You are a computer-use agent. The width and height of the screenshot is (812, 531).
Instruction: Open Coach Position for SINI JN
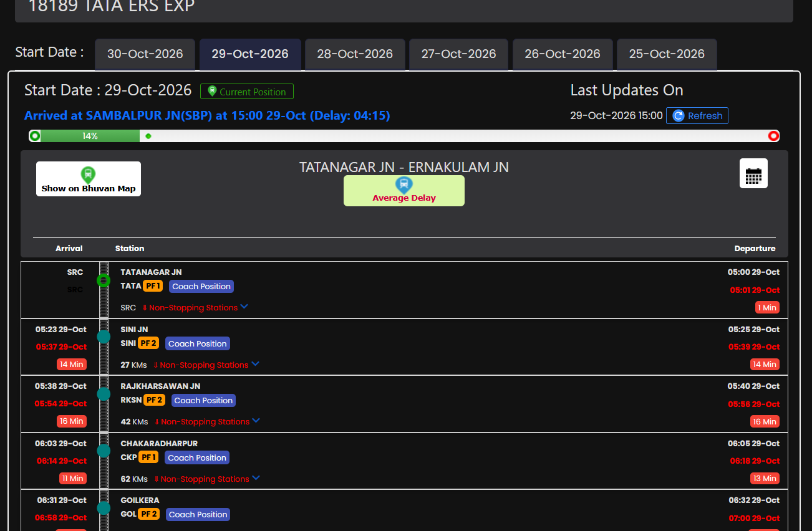(198, 344)
